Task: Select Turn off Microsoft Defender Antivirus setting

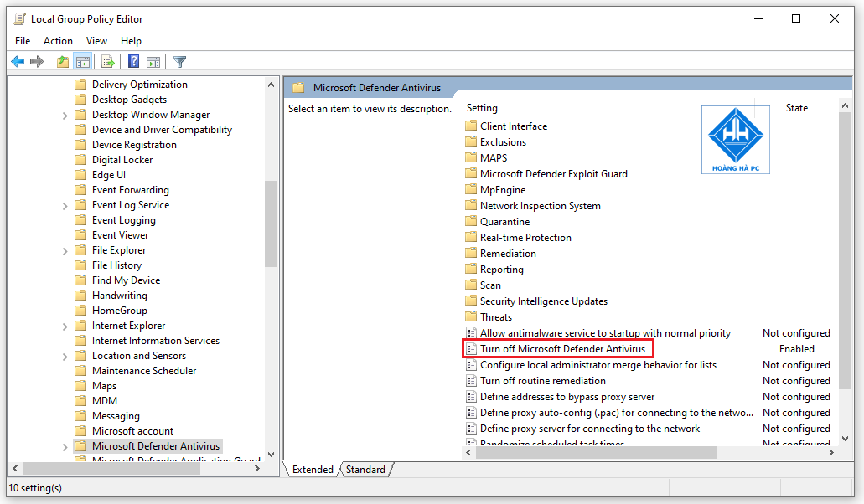Action: (562, 349)
